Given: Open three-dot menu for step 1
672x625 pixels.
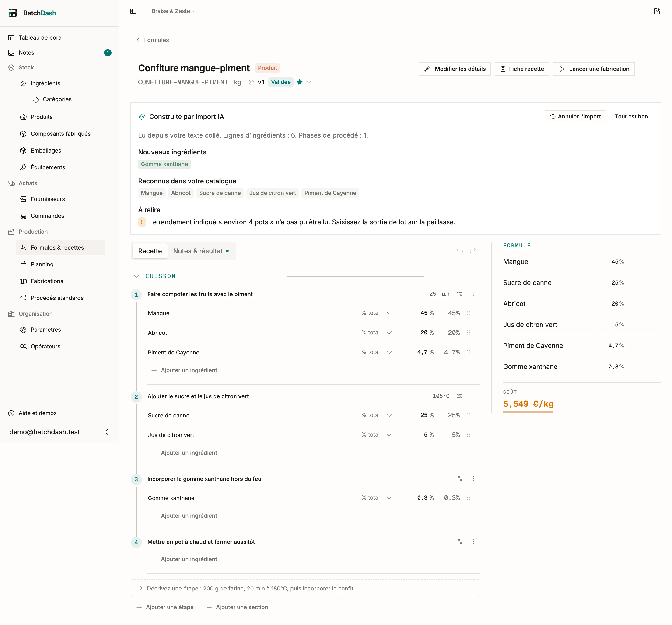Looking at the screenshot, I should pos(474,294).
